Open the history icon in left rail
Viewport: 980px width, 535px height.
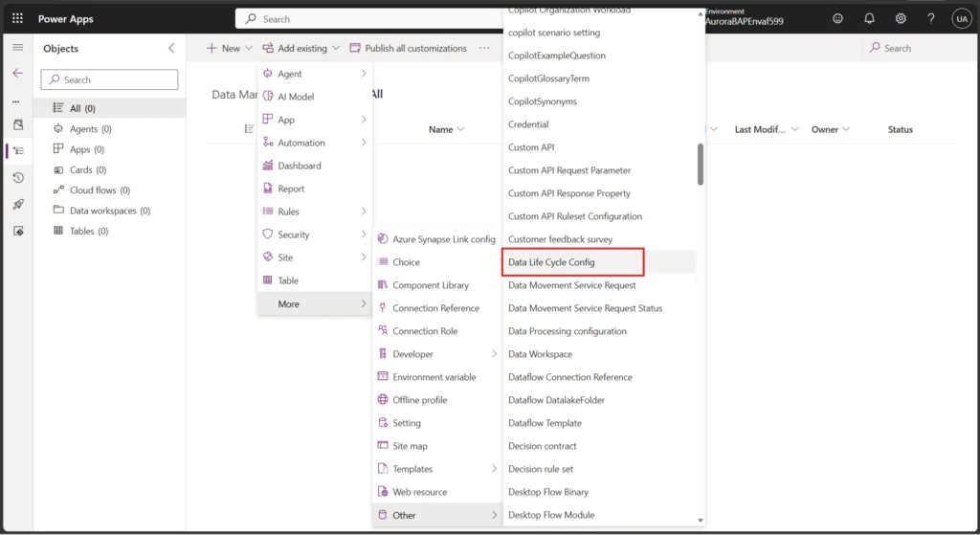click(x=18, y=177)
